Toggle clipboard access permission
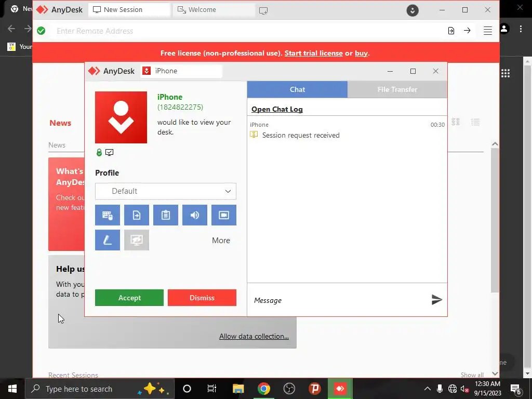Viewport: 532px width, 399px height. [x=166, y=215]
